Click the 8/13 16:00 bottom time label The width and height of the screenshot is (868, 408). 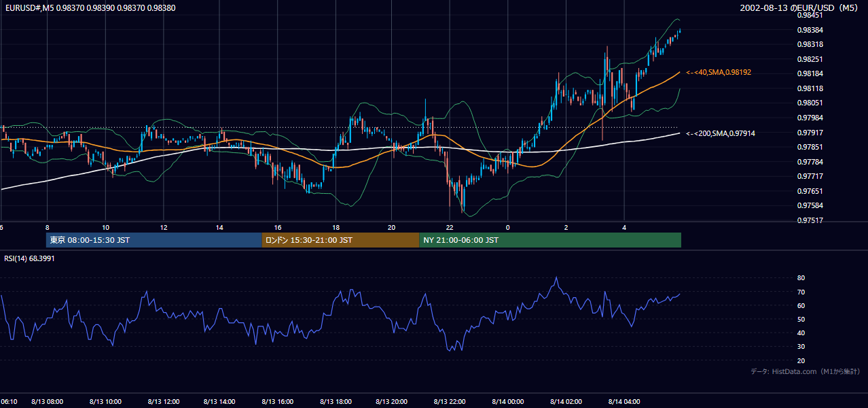[x=278, y=402]
